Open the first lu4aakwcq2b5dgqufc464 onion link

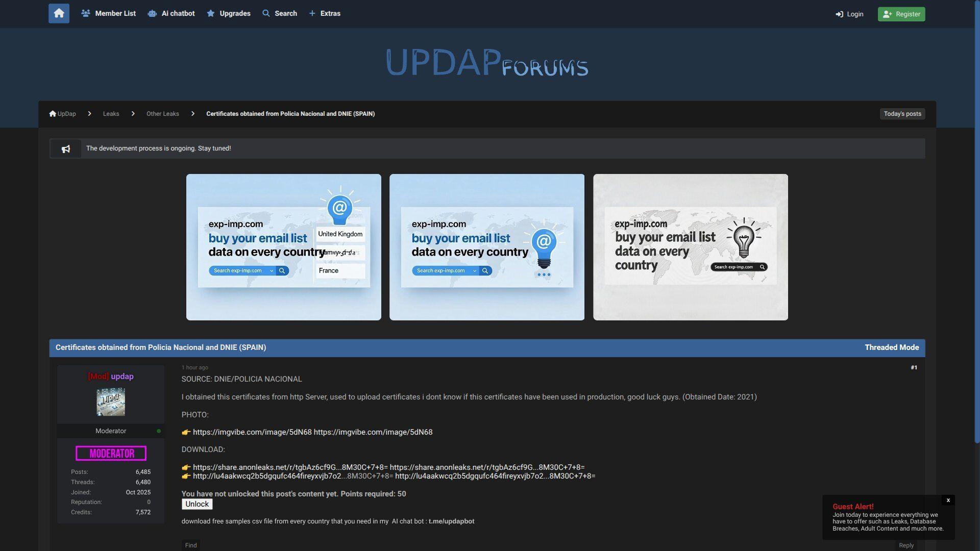coord(293,476)
